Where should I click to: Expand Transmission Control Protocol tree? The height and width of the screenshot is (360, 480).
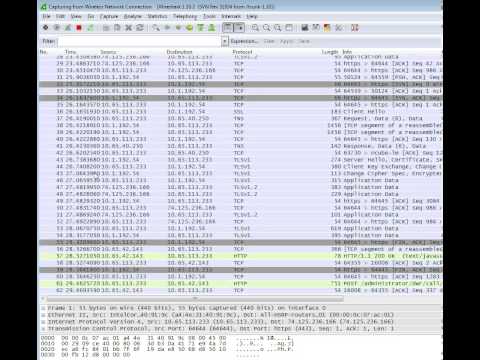(43, 329)
